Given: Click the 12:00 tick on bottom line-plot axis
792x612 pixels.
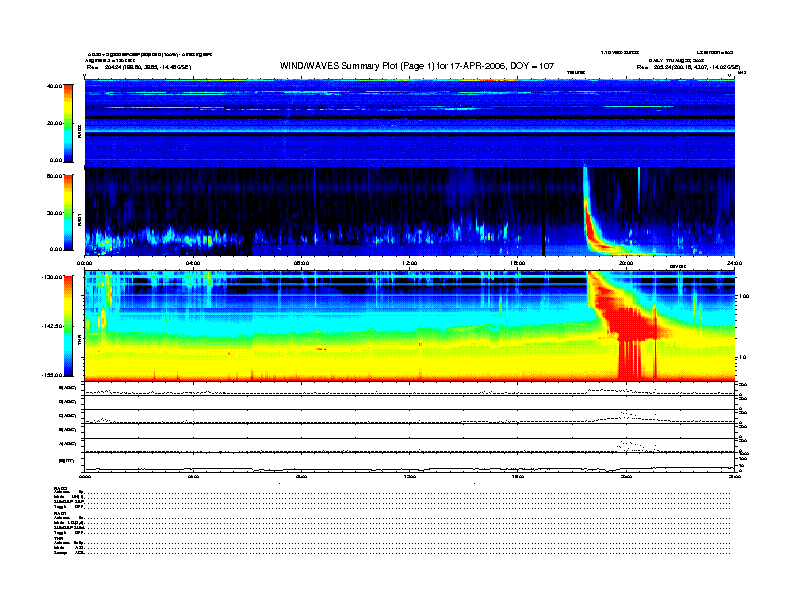Looking at the screenshot, I should click(410, 476).
